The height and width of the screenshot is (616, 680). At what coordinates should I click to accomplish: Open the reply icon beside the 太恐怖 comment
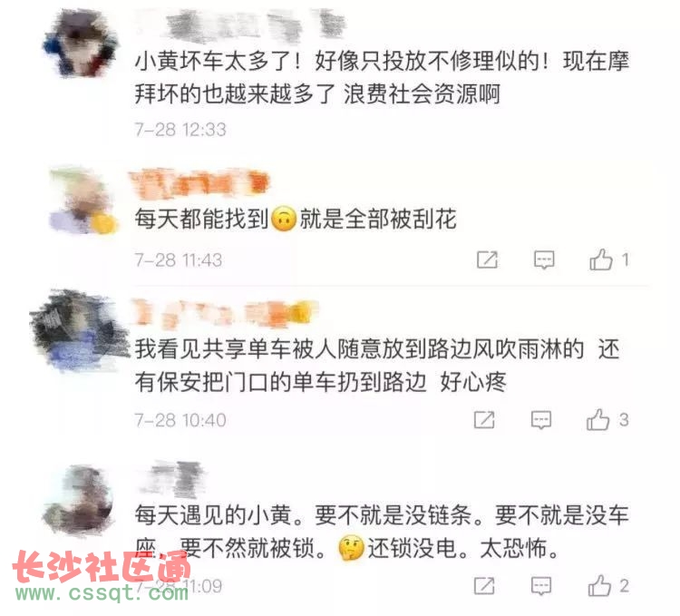coord(541,586)
